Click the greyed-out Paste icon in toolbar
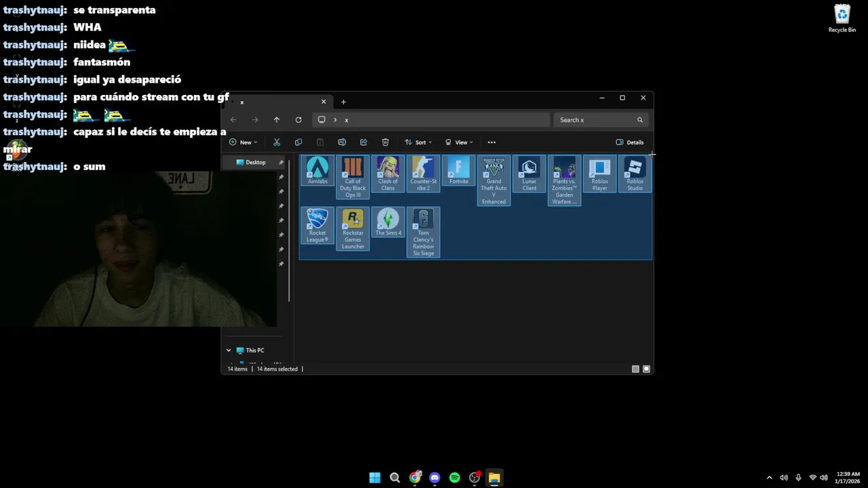Viewport: 868px width, 488px height. pos(320,142)
